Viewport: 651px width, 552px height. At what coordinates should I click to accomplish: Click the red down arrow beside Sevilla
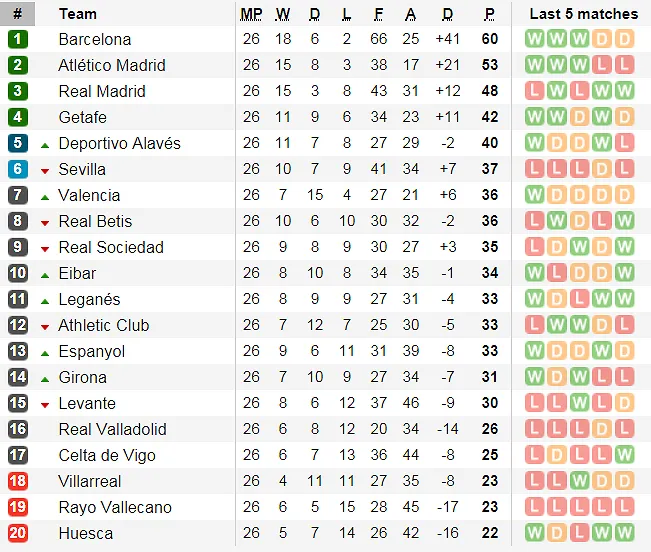pyautogui.click(x=45, y=170)
